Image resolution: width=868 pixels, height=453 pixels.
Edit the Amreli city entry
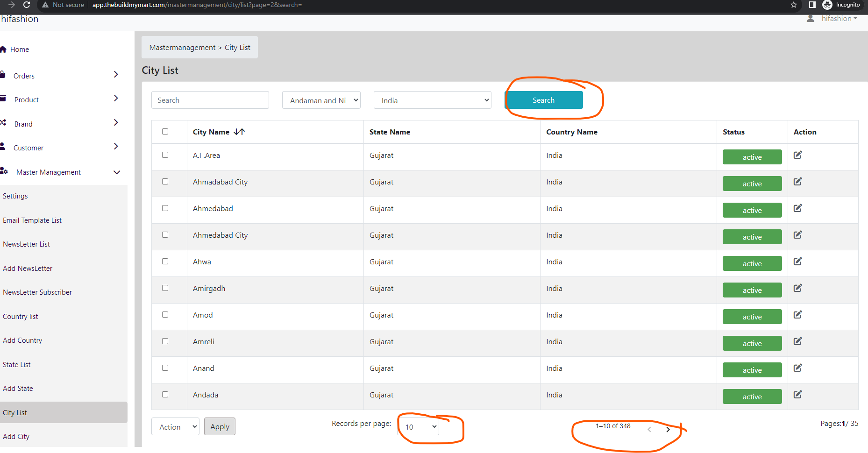(x=797, y=341)
